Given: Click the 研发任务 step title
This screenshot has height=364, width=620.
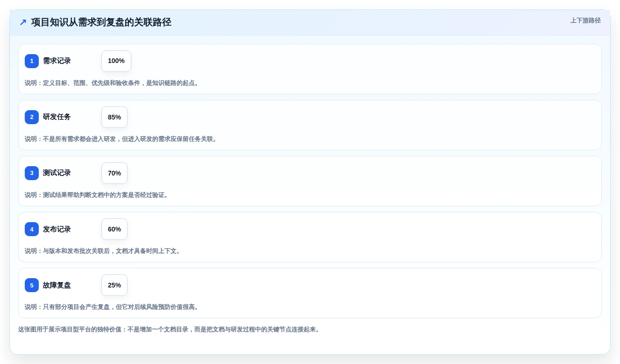Looking at the screenshot, I should pos(57,117).
